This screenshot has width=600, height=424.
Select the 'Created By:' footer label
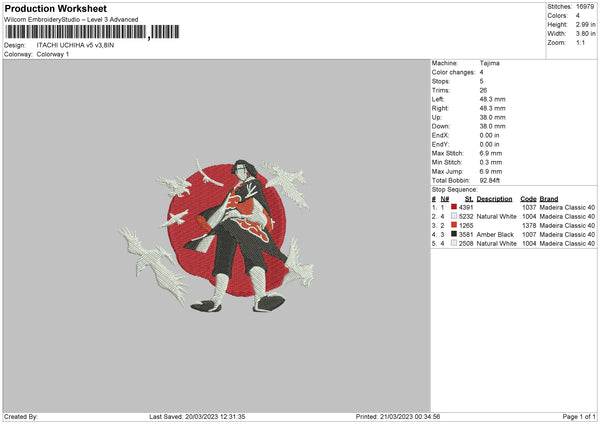click(21, 417)
